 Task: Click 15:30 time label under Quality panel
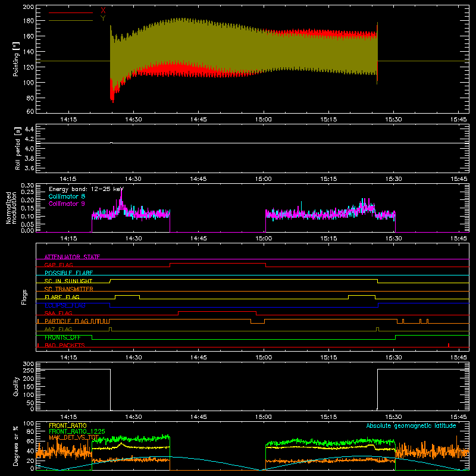[x=393, y=417]
